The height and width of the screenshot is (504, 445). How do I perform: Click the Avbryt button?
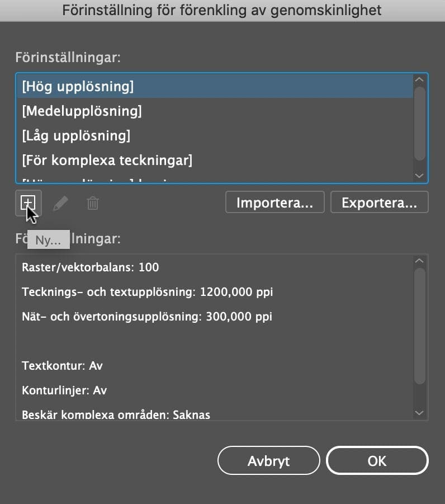point(268,460)
